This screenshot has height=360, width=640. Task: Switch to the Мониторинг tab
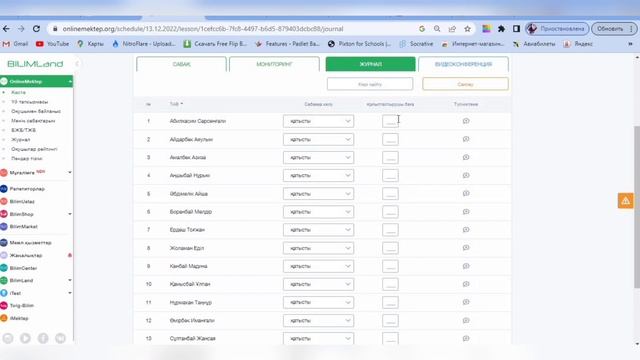pos(274,64)
